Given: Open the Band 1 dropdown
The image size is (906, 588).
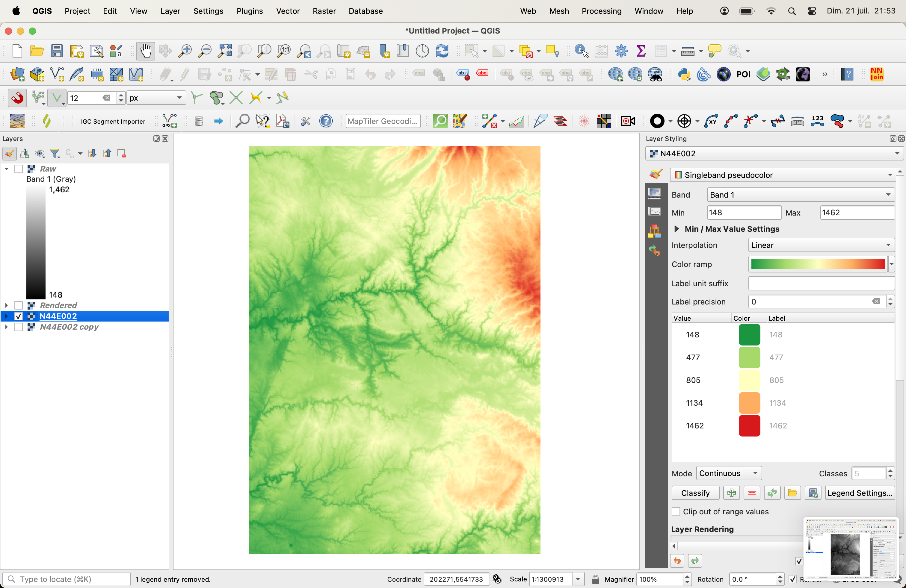Looking at the screenshot, I should click(801, 195).
